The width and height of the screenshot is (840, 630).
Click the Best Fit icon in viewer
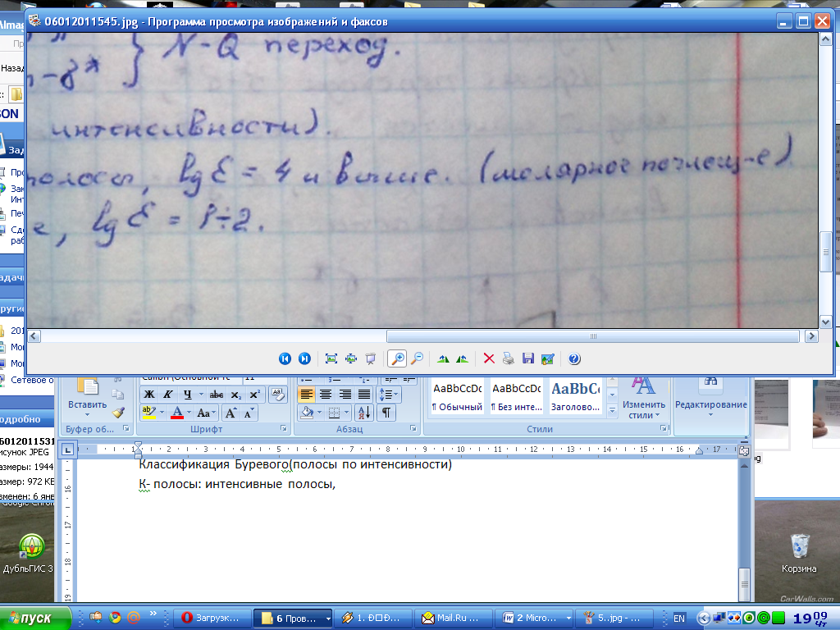pyautogui.click(x=331, y=359)
